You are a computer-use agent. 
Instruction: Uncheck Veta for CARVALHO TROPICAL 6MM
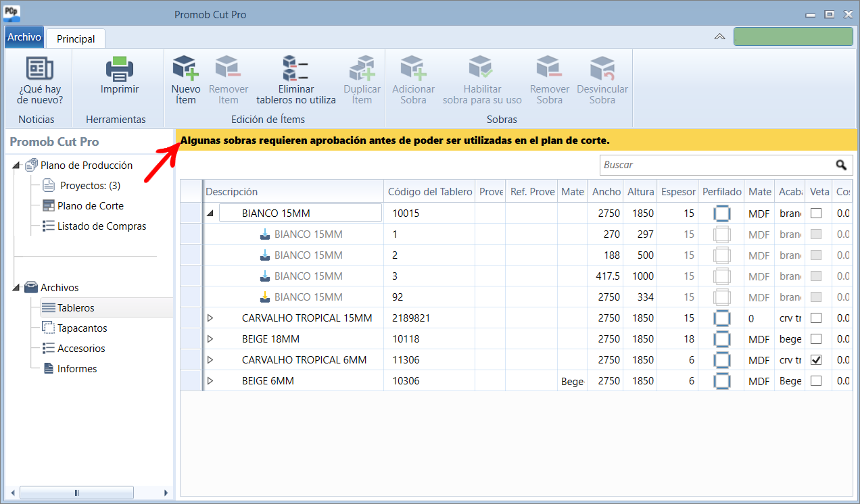[816, 359]
